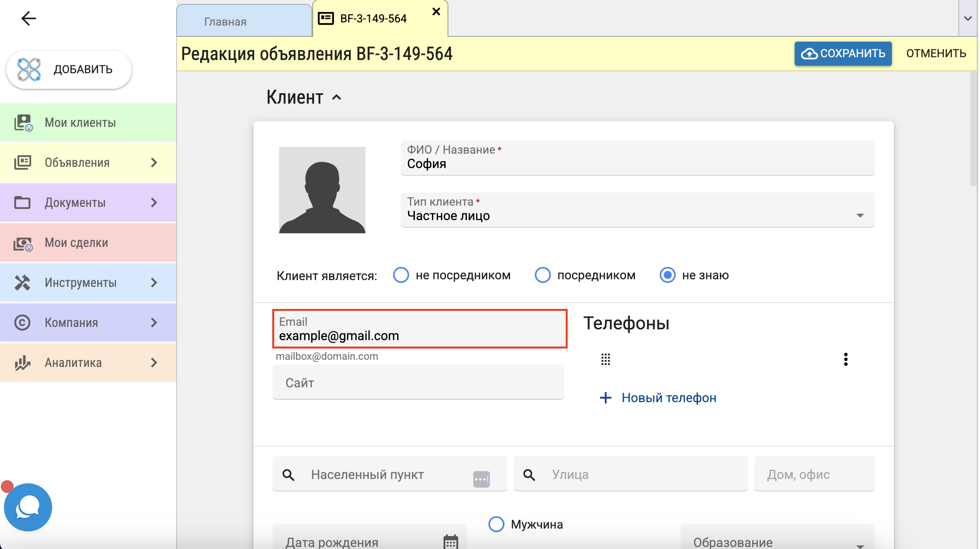
Task: Click the Новый телефон link
Action: coord(658,398)
